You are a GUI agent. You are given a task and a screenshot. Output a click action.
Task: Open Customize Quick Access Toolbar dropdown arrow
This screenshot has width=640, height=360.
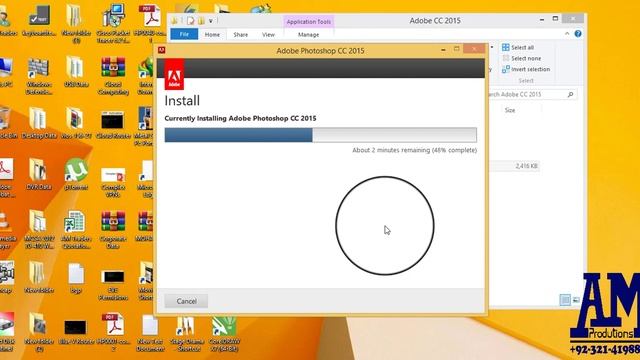click(211, 21)
